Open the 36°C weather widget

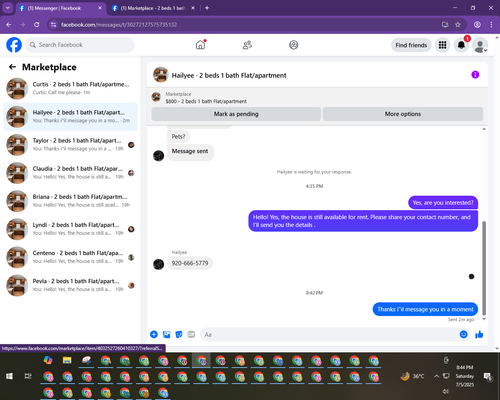pos(413,376)
